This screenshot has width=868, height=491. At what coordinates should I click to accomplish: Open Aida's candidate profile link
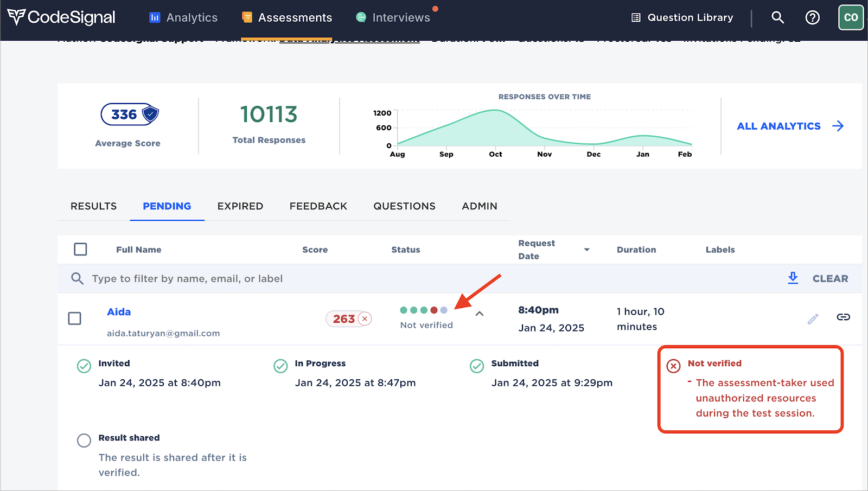119,312
